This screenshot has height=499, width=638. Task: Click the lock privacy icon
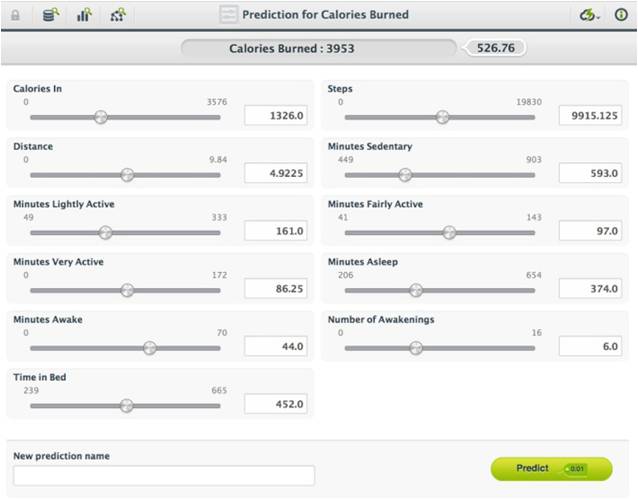pyautogui.click(x=15, y=15)
